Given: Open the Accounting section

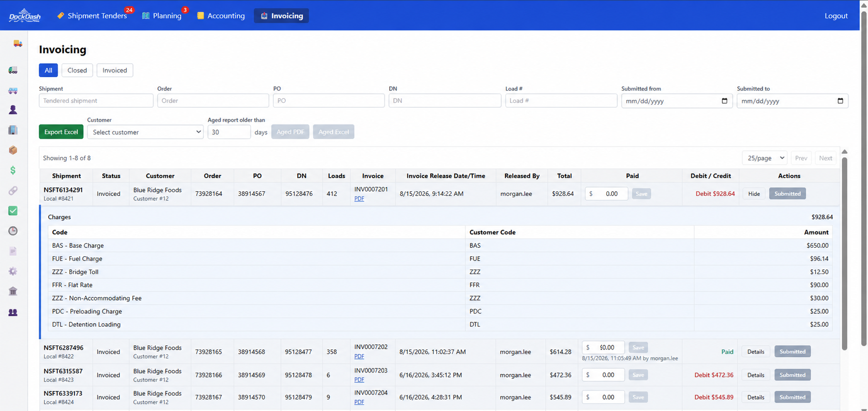Looking at the screenshot, I should pyautogui.click(x=221, y=16).
